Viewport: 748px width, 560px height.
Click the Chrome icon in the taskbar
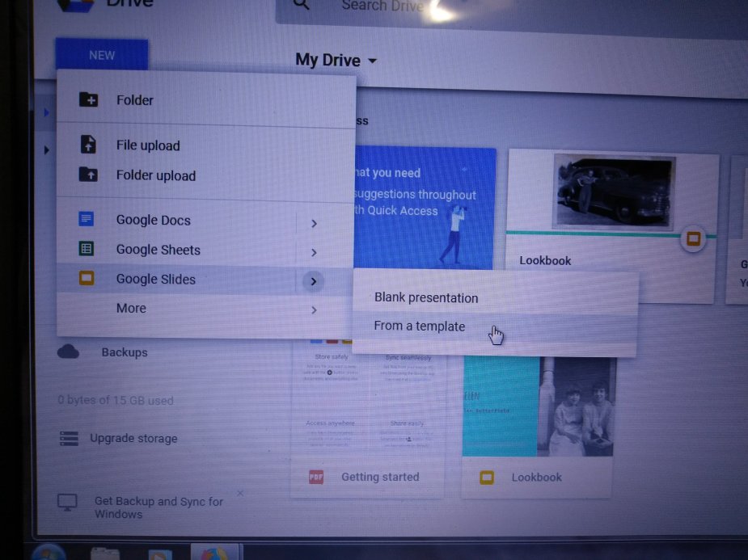214,554
